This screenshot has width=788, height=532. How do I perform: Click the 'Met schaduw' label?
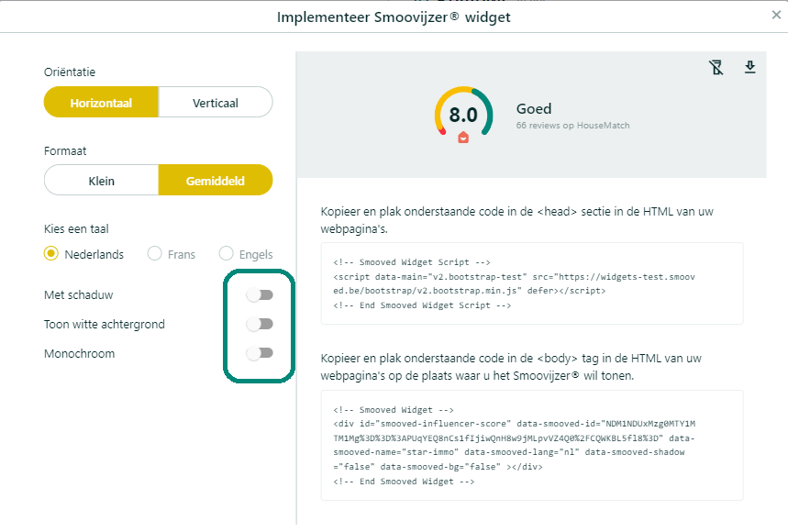(x=78, y=294)
